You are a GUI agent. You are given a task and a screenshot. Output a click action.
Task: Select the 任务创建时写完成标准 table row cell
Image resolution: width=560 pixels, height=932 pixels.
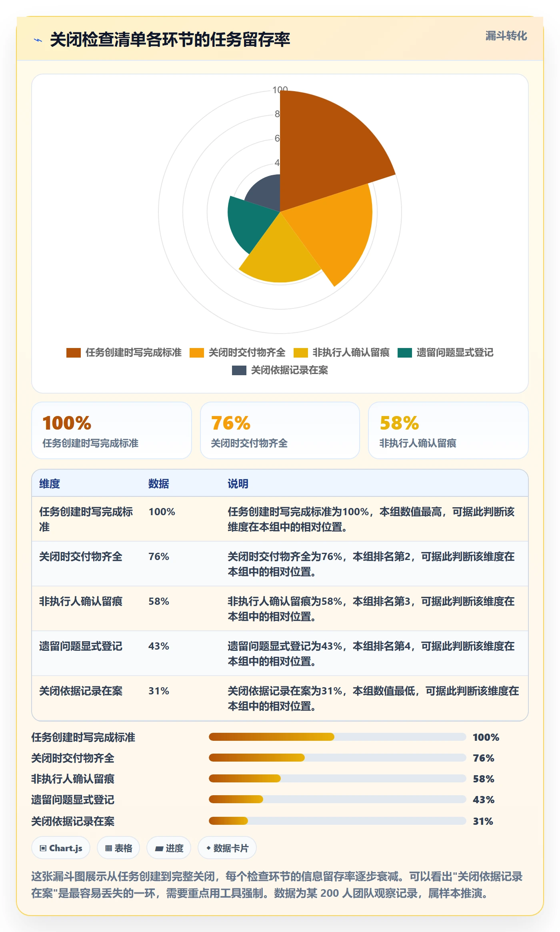coord(86,519)
